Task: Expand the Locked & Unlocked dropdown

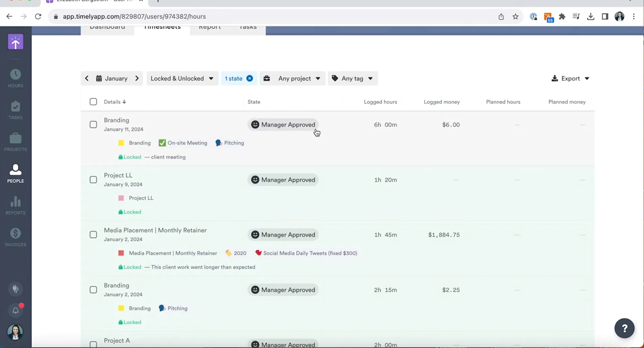Action: [x=182, y=79]
